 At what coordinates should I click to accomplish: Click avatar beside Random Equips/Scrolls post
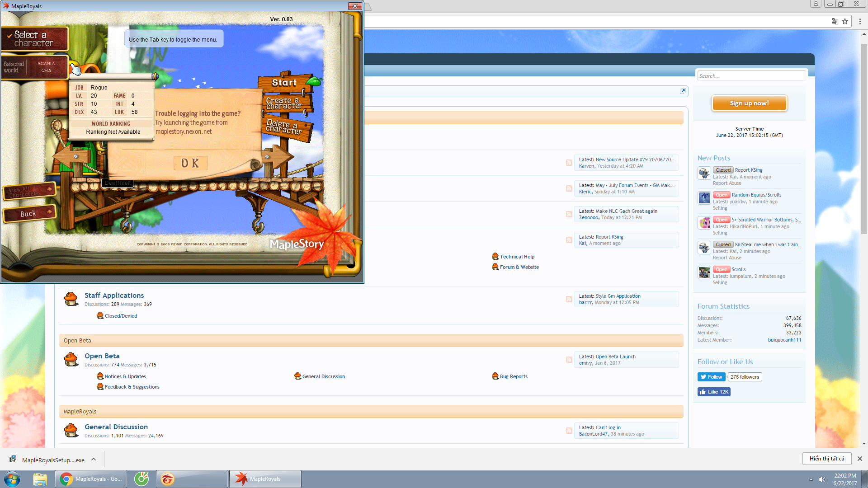704,198
